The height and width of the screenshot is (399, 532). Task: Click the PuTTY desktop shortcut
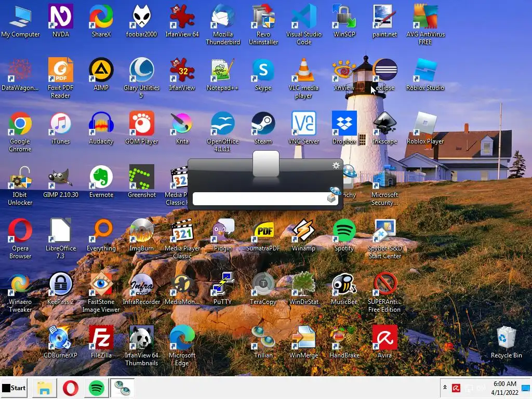(x=222, y=288)
